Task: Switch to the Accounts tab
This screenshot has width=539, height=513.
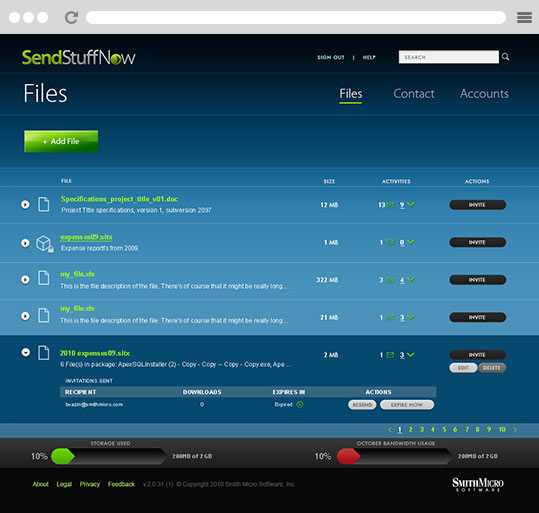Action: [x=484, y=94]
